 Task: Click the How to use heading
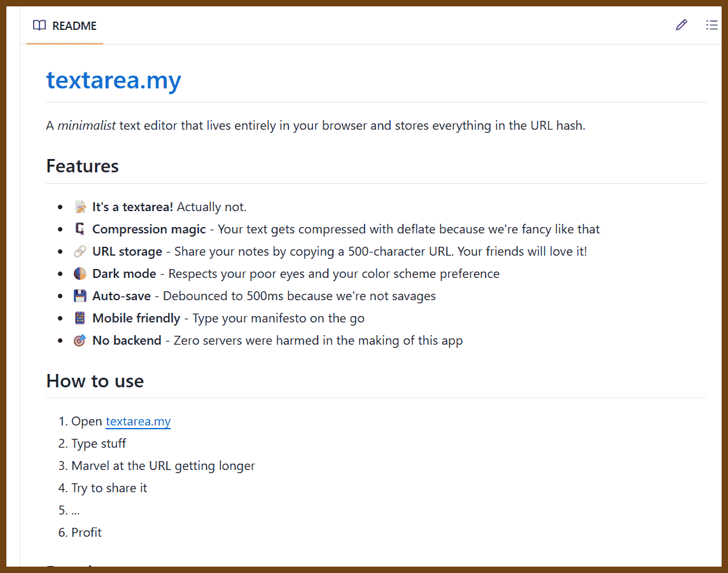95,381
